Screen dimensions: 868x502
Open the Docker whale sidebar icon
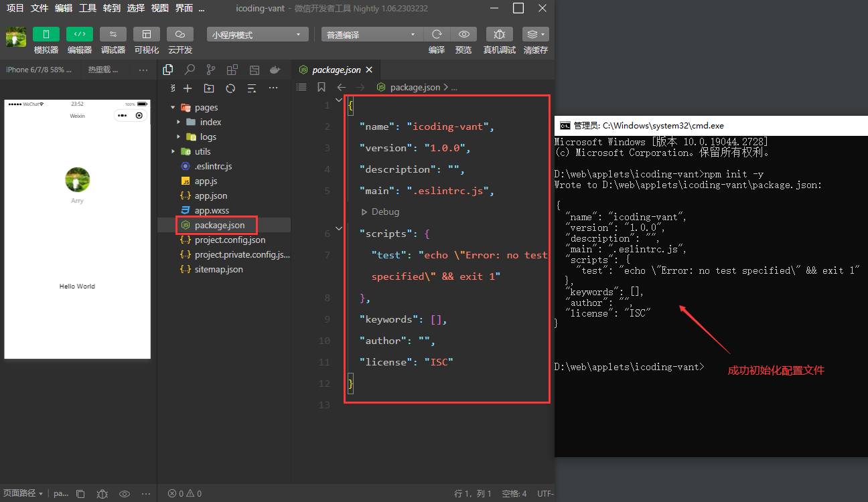[275, 70]
